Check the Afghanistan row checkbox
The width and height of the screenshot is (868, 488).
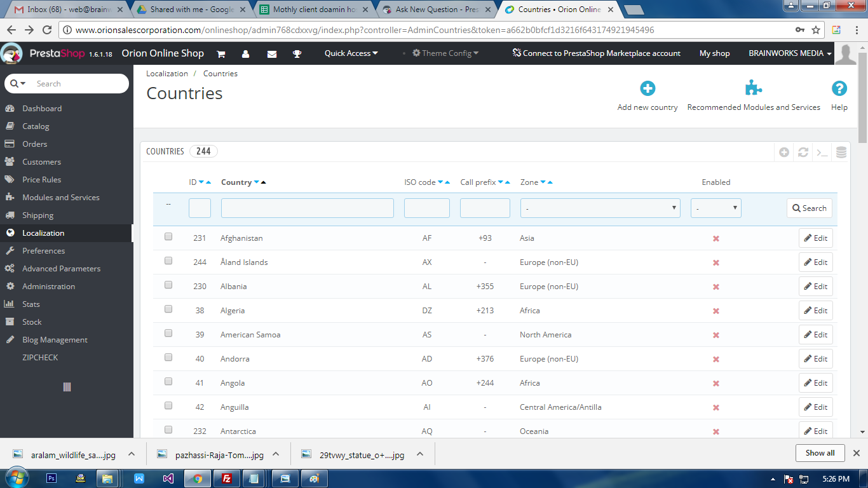(x=168, y=236)
